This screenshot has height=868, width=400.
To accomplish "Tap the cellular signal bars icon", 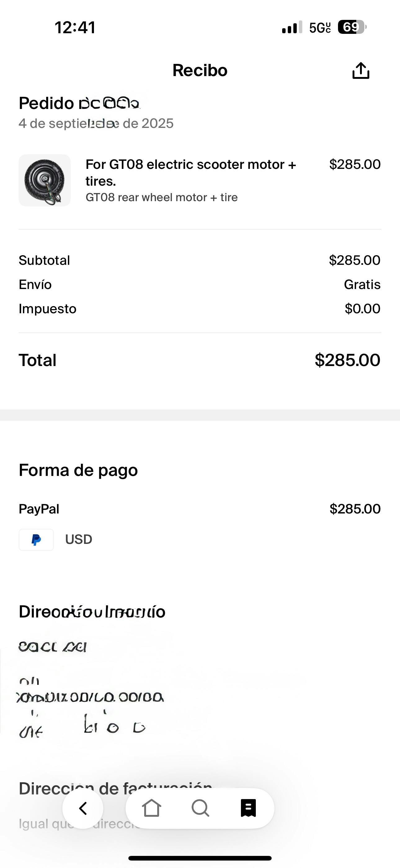I will pos(291,28).
